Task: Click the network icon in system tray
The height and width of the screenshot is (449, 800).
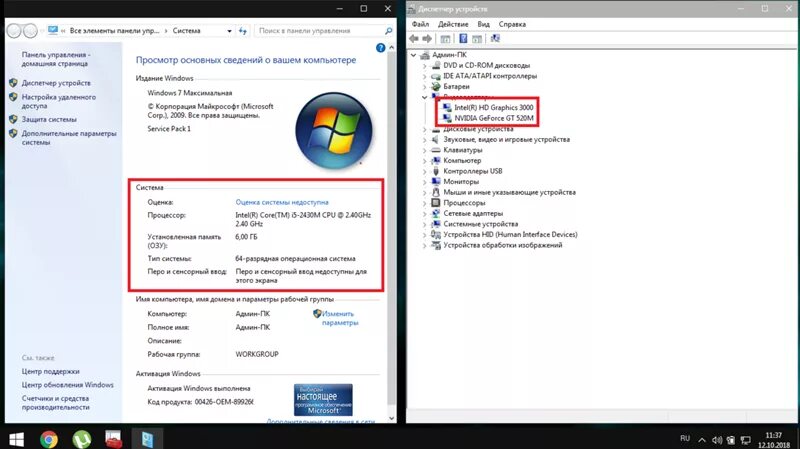Action: click(x=745, y=440)
